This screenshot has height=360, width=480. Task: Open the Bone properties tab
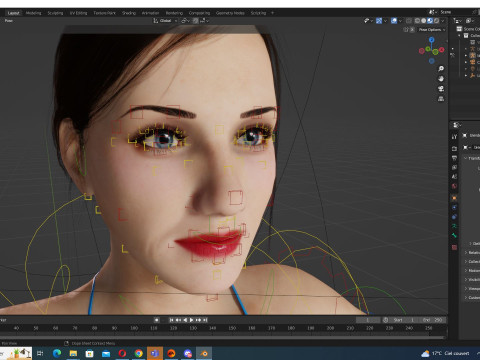454,235
